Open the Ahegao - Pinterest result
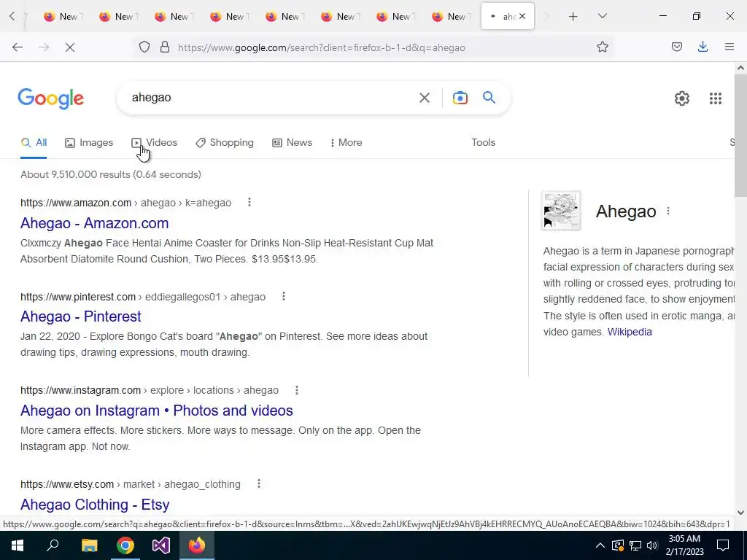Image resolution: width=747 pixels, height=560 pixels. coord(80,316)
